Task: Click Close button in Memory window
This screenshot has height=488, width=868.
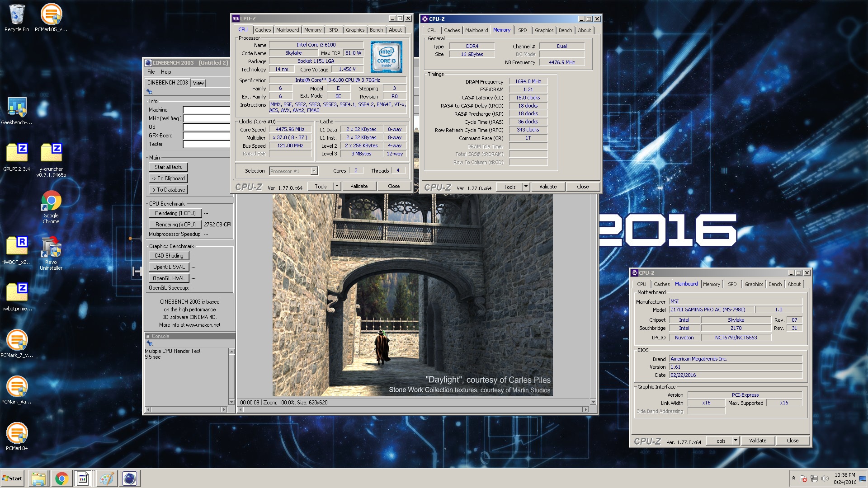Action: pyautogui.click(x=583, y=187)
